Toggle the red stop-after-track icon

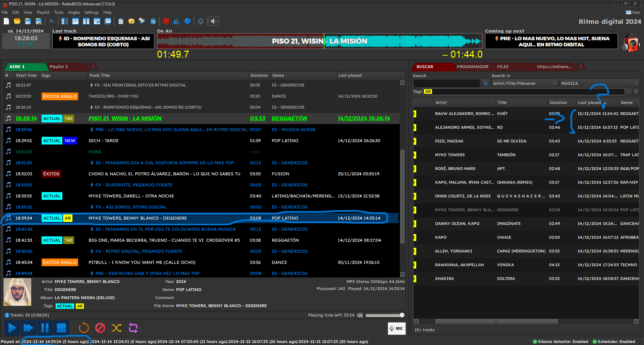pyautogui.click(x=100, y=328)
